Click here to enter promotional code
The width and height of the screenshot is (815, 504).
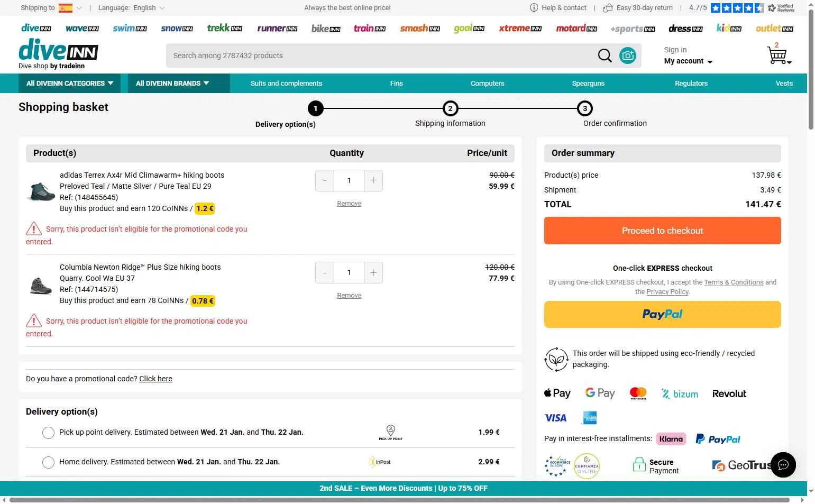click(x=155, y=379)
